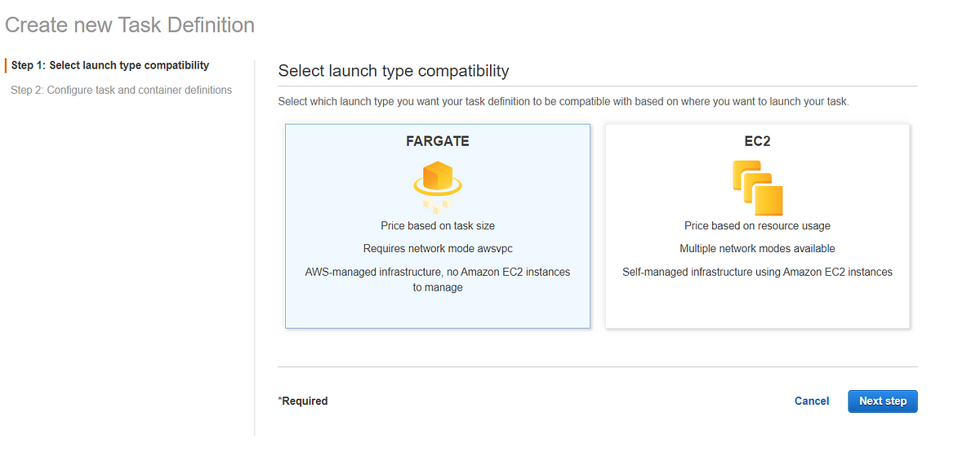Viewport: 980px width, 457px height.
Task: Select the EC2 card title
Action: (x=757, y=141)
